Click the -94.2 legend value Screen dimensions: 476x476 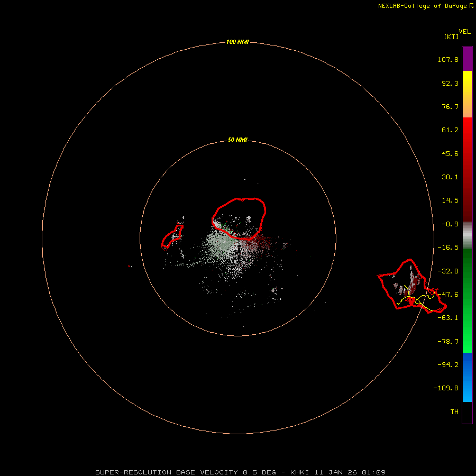coord(448,364)
